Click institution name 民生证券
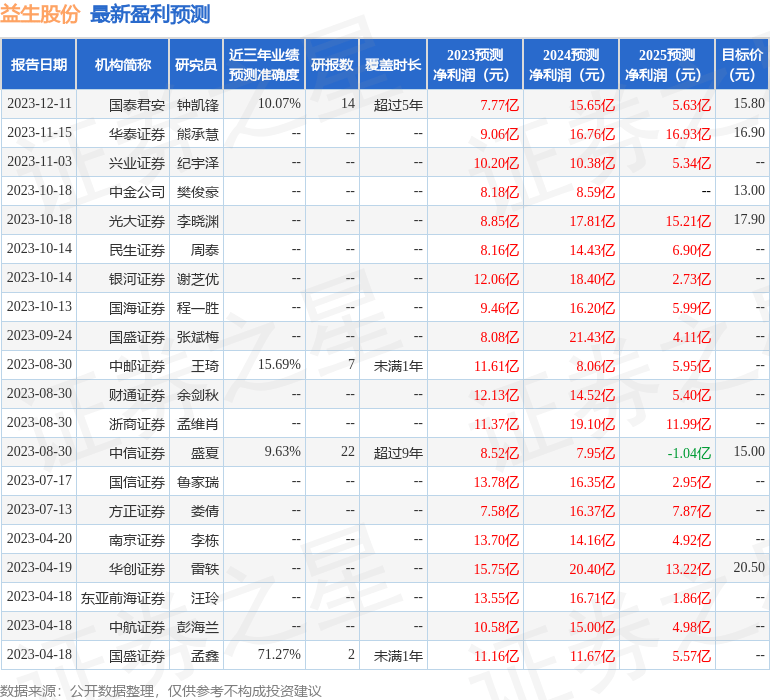The height and width of the screenshot is (700, 770). click(x=137, y=250)
